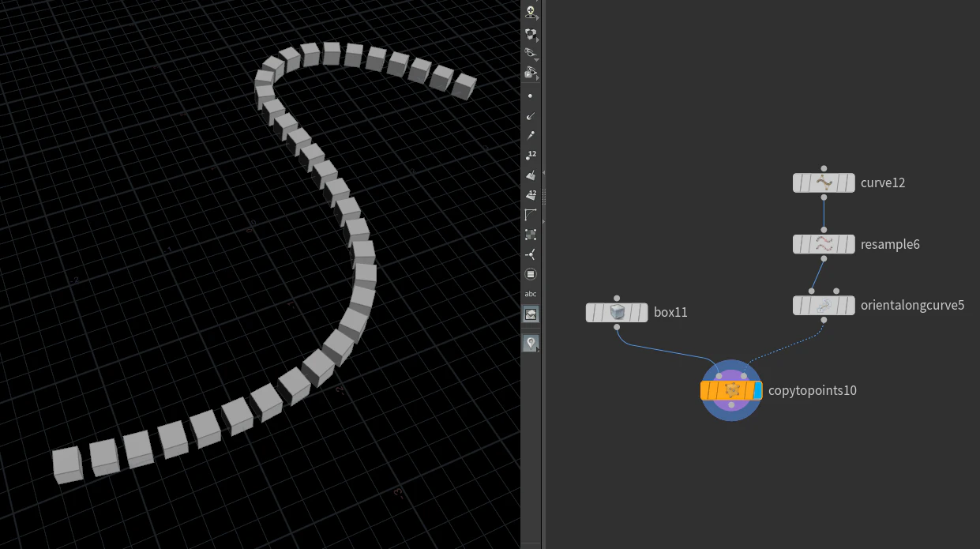This screenshot has width=980, height=549.
Task: Toggle display point numbers icon
Action: click(531, 156)
